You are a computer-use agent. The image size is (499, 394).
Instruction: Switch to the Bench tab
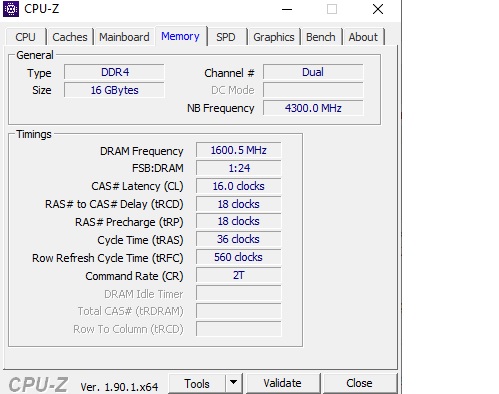tap(321, 37)
